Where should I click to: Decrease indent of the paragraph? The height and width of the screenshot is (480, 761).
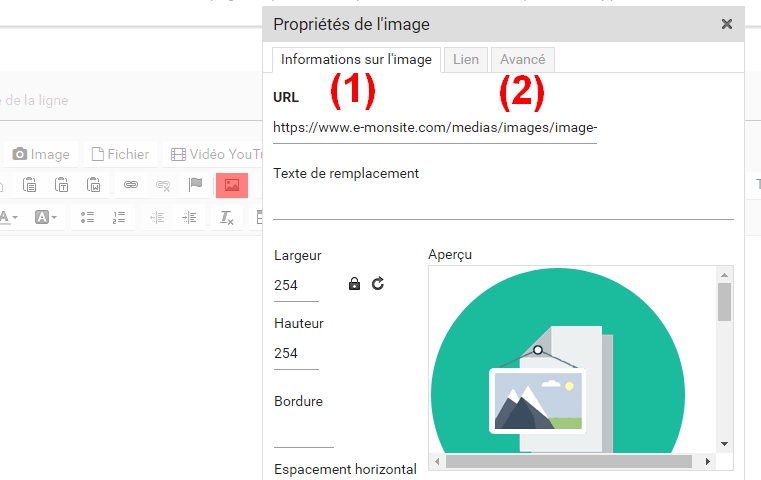pyautogui.click(x=157, y=217)
